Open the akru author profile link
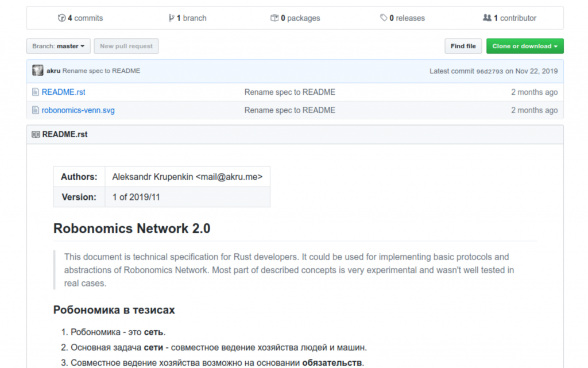Screen dimensions: 588x368 53,71
